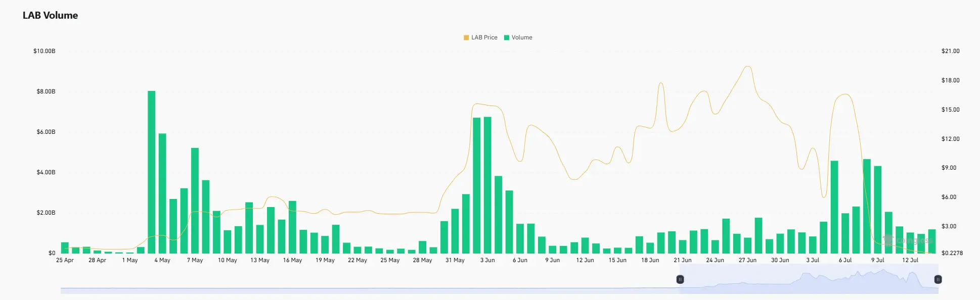
Task: Click the 3 Jun volume bar
Action: point(487,185)
